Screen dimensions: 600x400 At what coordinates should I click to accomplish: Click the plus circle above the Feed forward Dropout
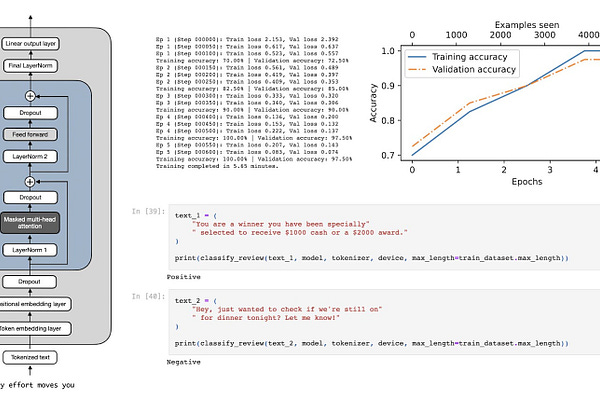30,96
